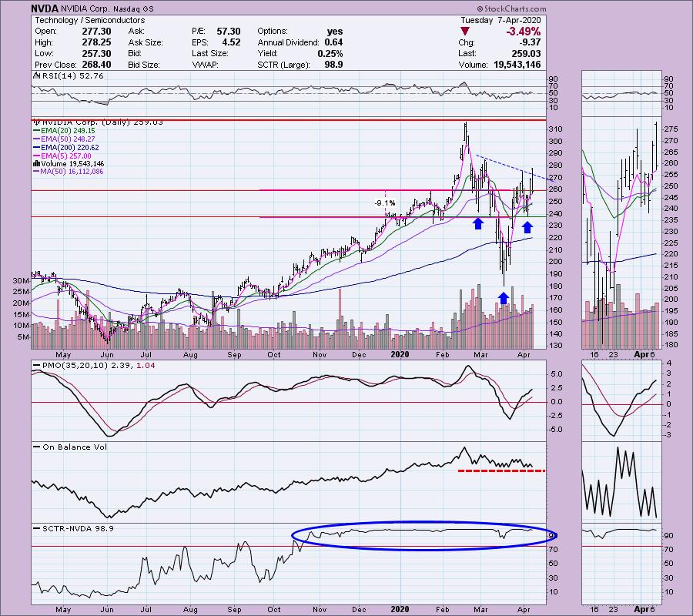
Task: Click the -9.1% annotation on price chart
Action: (384, 203)
